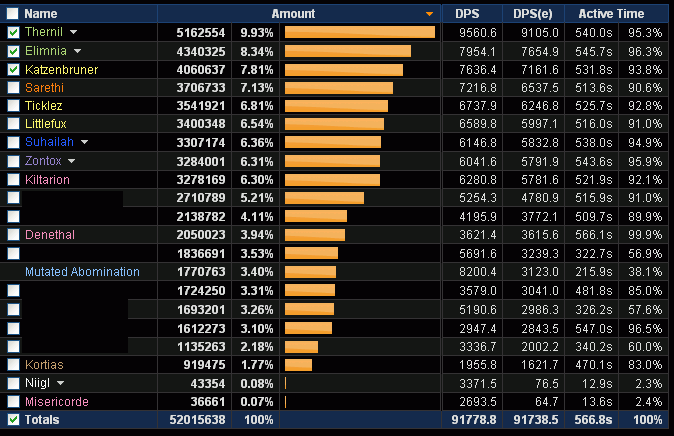
Task: Open the dropdown arrow next to Thernil
Action: [74, 33]
